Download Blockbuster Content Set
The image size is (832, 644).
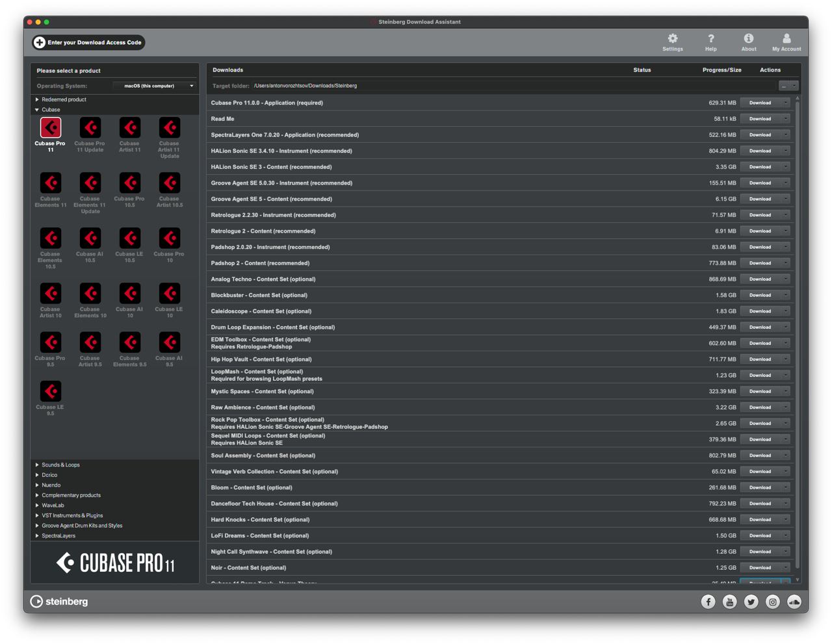tap(760, 295)
